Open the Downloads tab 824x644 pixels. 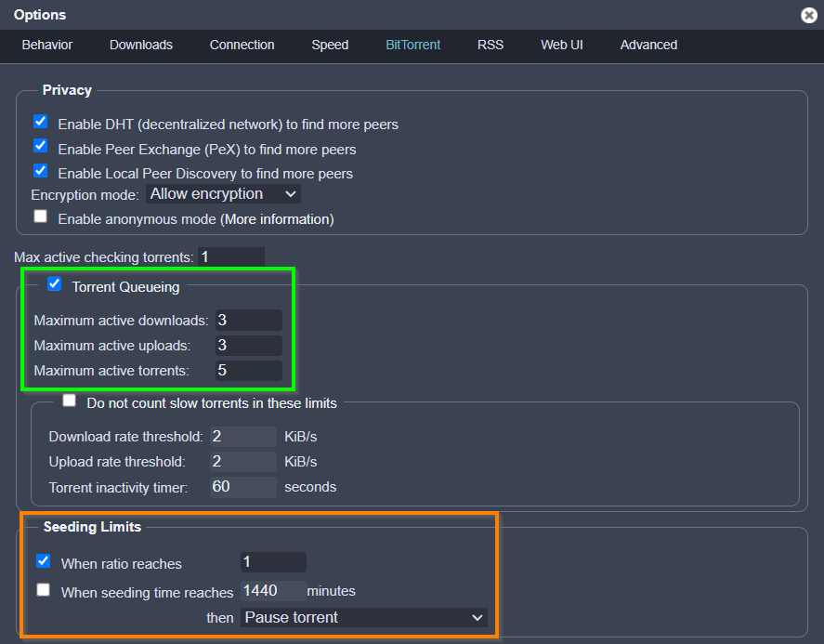click(141, 45)
